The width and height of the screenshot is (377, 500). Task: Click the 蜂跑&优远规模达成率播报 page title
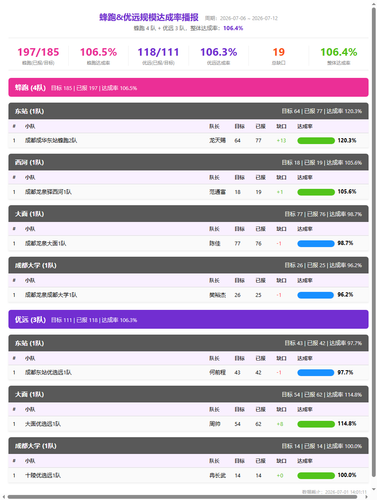149,17
